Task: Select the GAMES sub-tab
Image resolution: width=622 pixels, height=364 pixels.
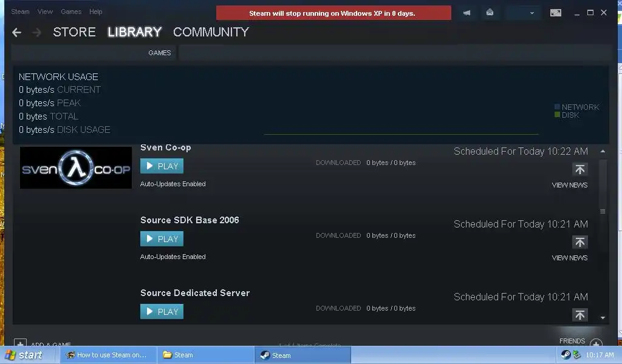Action: 160,53
